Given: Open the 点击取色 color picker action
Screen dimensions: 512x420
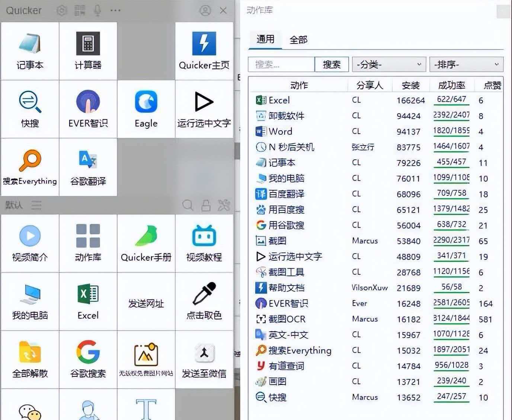Looking at the screenshot, I should pos(204,302).
